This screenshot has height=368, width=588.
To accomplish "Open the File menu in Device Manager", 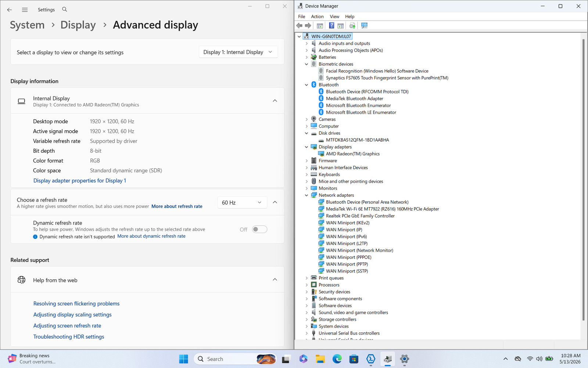I will click(301, 17).
